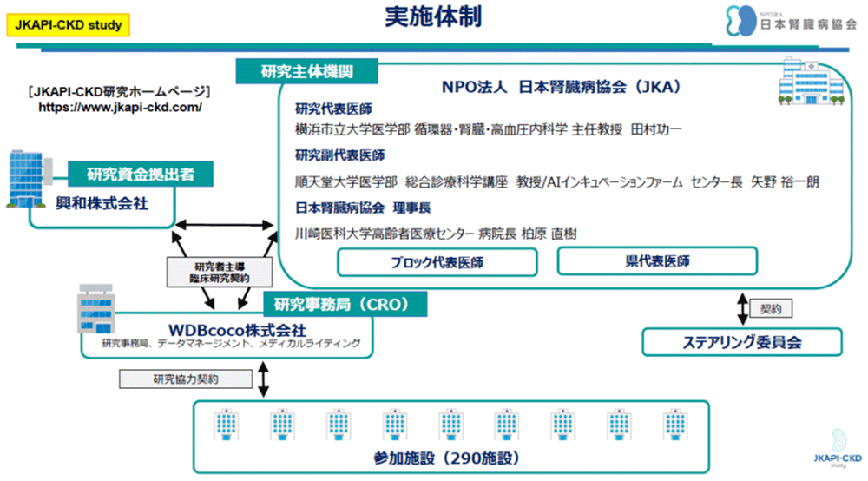Click the 研究者主導 臨床研究契約 box
This screenshot has width=868, height=481.
pyautogui.click(x=220, y=273)
